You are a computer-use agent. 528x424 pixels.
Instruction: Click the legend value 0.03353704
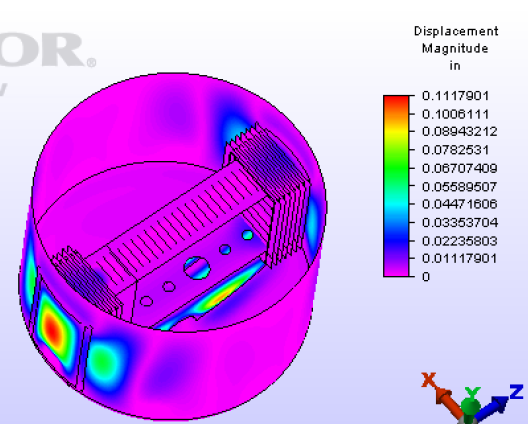[460, 223]
